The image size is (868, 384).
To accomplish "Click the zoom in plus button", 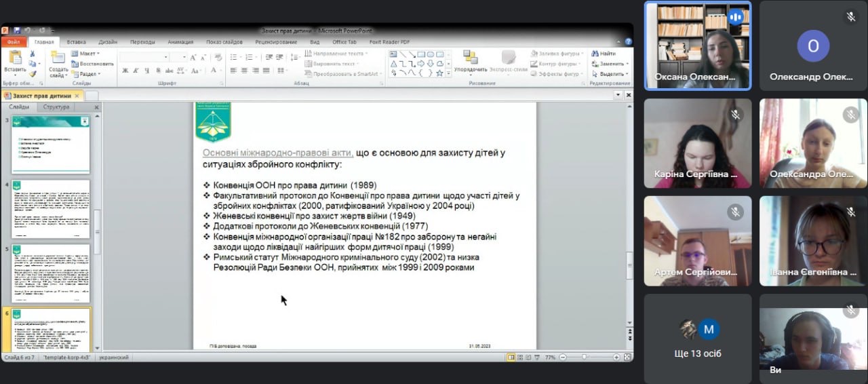I will coord(616,357).
